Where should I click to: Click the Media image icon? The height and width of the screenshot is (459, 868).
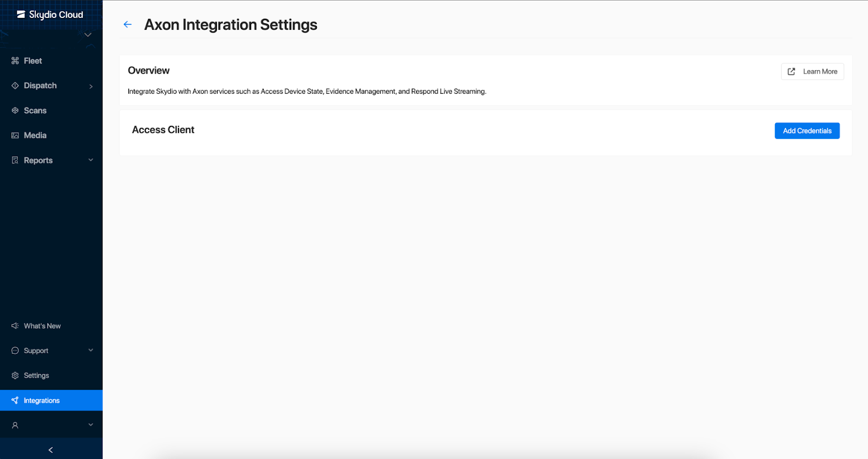pos(15,136)
